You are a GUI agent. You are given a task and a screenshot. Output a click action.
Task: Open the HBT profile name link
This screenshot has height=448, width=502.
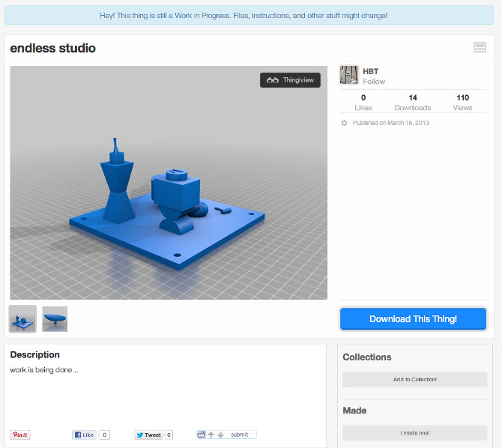coord(370,71)
